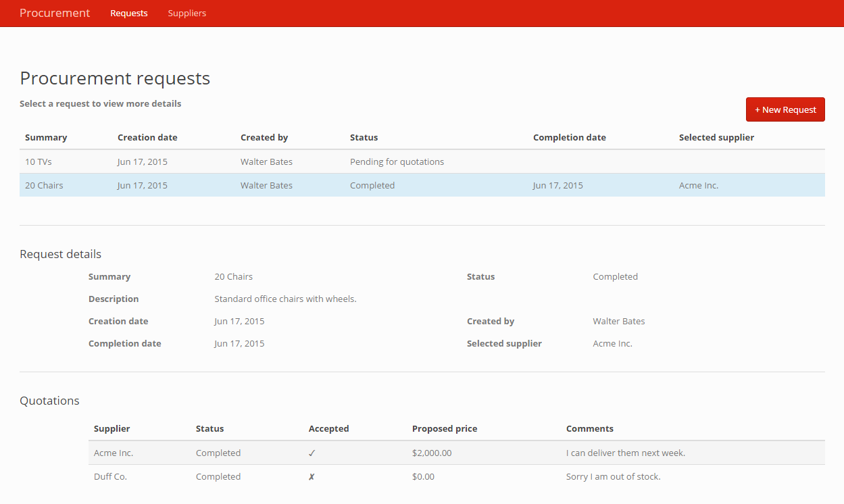Click the $2,000.00 proposed price cell

pyautogui.click(x=432, y=453)
